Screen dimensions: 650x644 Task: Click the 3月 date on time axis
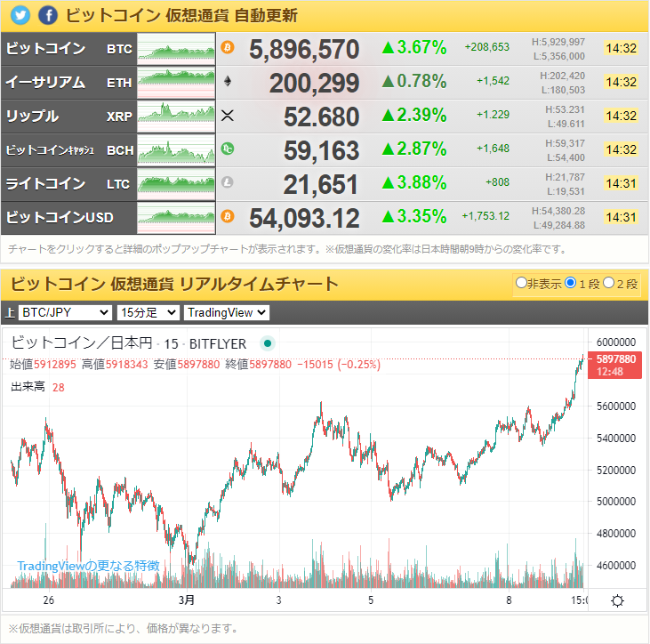click(x=186, y=600)
